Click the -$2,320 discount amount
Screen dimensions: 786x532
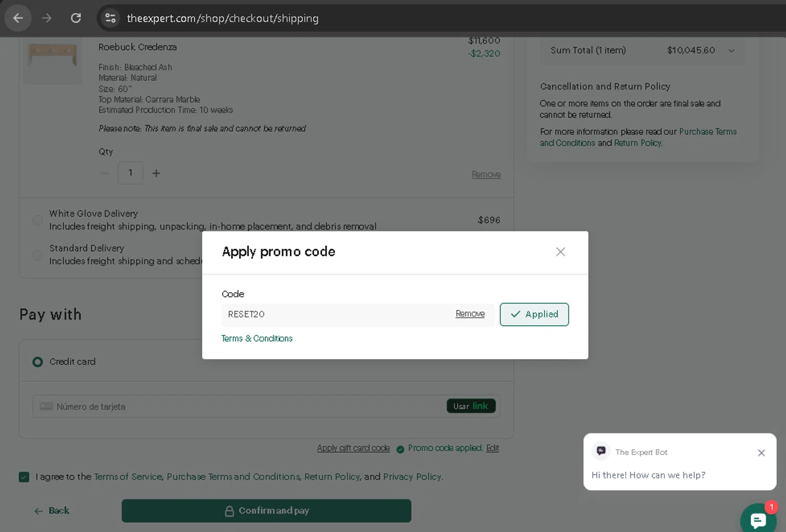(x=484, y=53)
